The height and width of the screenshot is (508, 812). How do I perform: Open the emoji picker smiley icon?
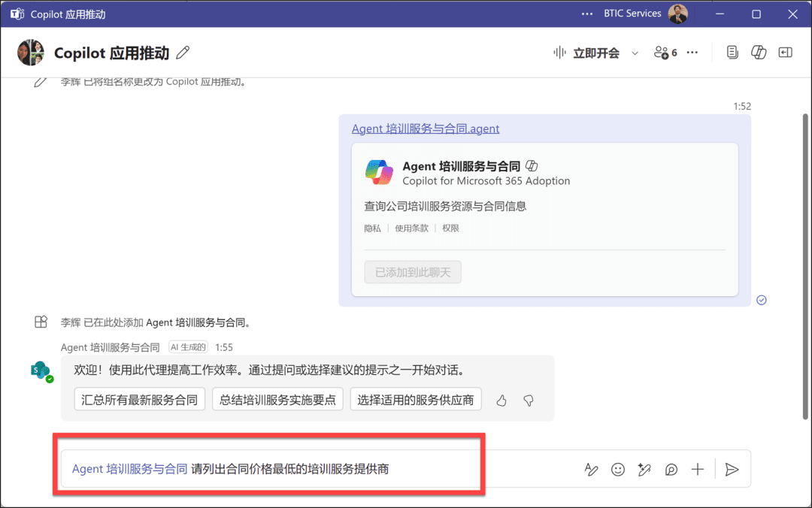(x=618, y=470)
